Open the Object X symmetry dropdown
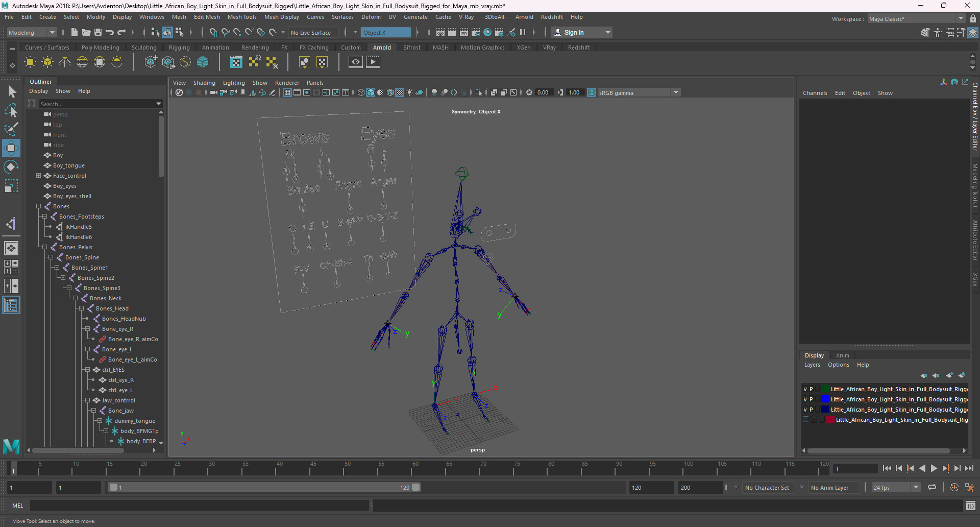Image resolution: width=980 pixels, height=527 pixels. click(x=386, y=32)
